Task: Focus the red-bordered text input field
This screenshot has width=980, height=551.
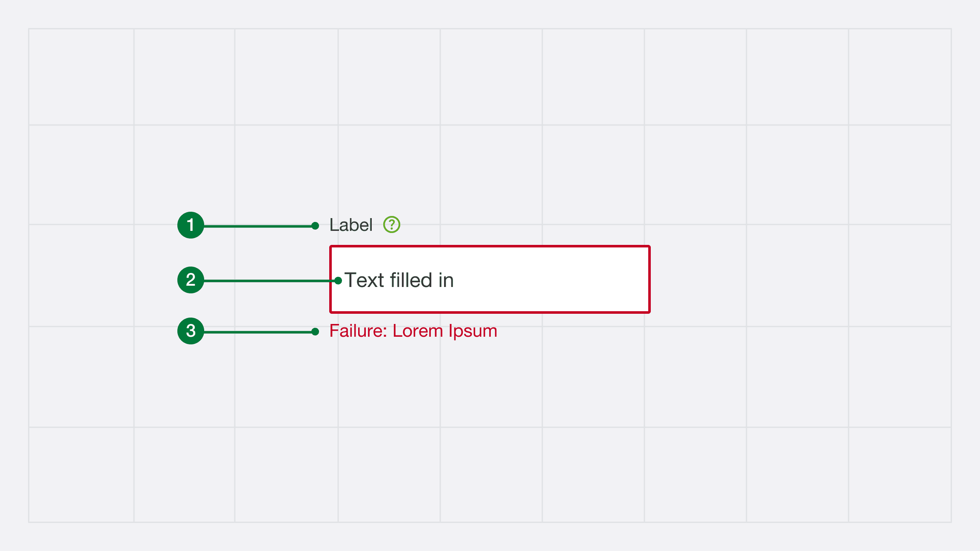Action: 490,279
